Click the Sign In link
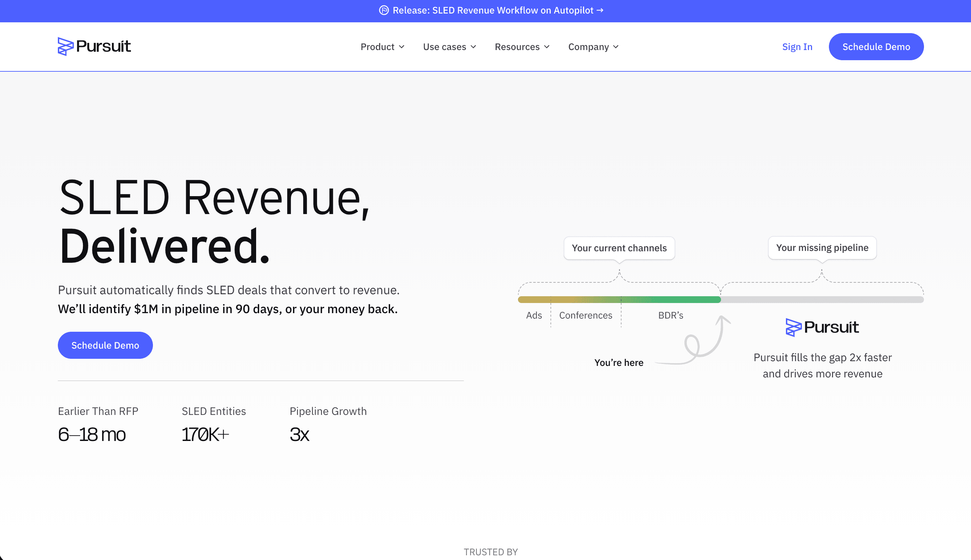The width and height of the screenshot is (971, 560). click(x=797, y=47)
